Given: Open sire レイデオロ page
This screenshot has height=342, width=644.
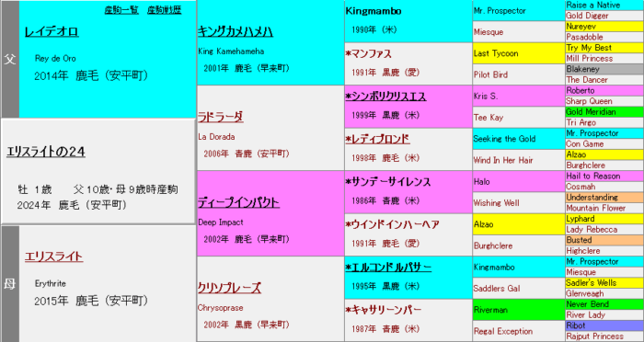Looking at the screenshot, I should (52, 32).
